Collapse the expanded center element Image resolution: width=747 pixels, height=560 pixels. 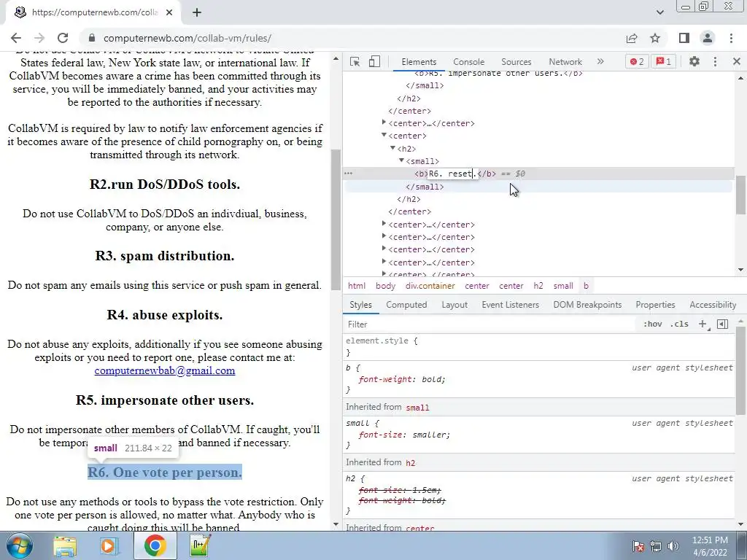[384, 135]
